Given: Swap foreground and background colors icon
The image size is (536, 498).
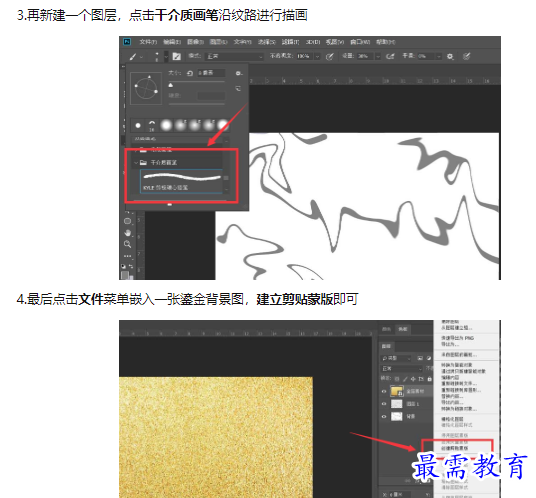Looking at the screenshot, I should click(131, 266).
